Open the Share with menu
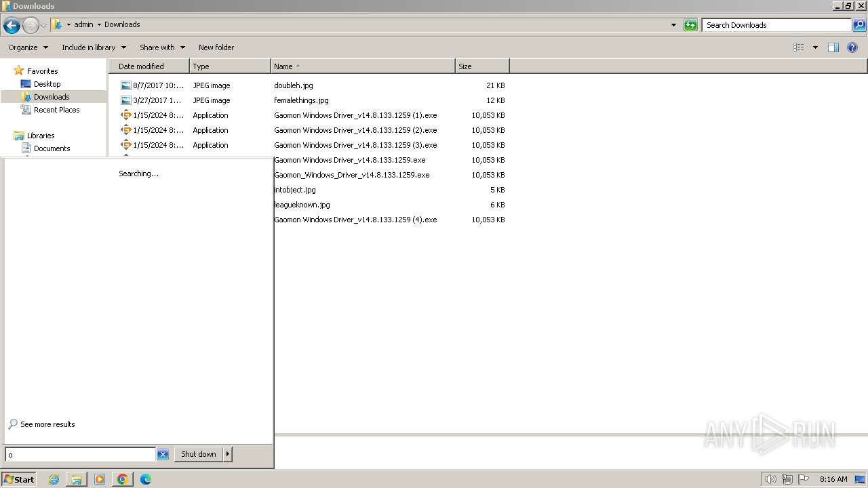Viewport: 868px width, 488px height. click(162, 47)
